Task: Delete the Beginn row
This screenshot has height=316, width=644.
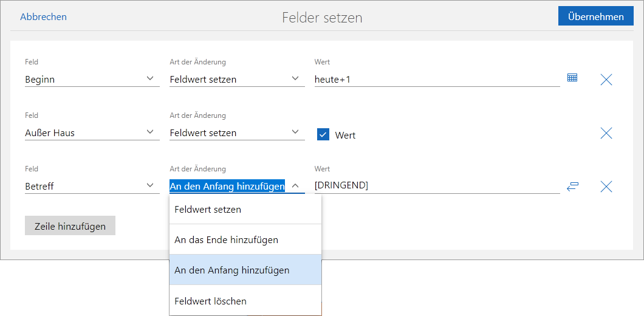Action: 606,79
